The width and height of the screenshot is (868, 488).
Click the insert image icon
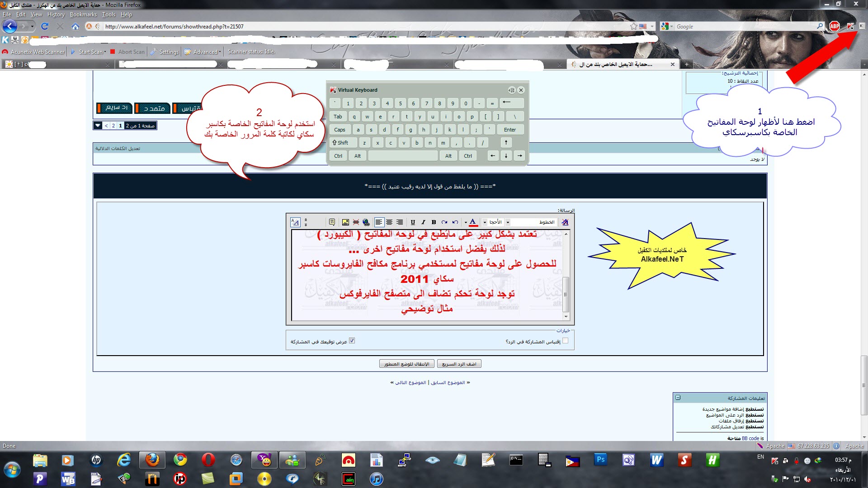coord(345,222)
